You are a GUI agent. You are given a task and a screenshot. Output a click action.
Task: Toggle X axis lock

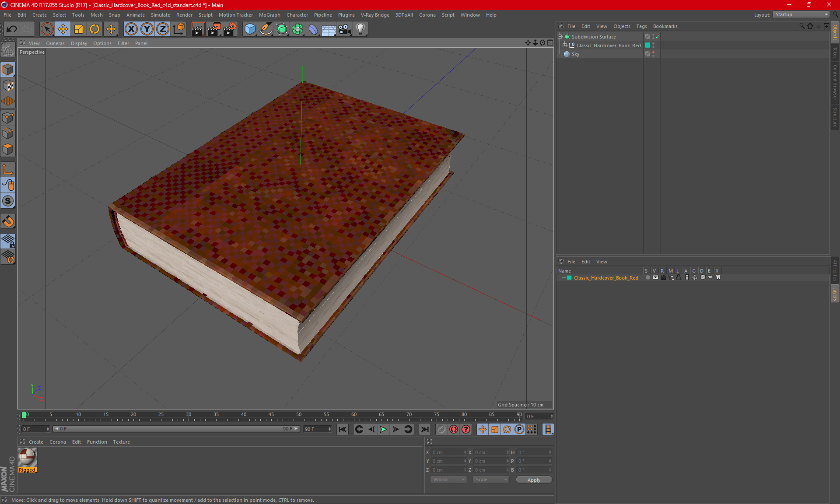click(131, 29)
